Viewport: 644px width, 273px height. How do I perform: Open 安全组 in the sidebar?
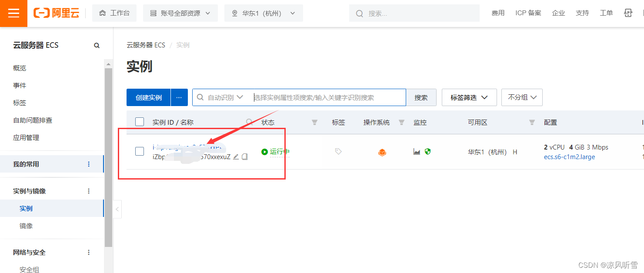(x=29, y=270)
